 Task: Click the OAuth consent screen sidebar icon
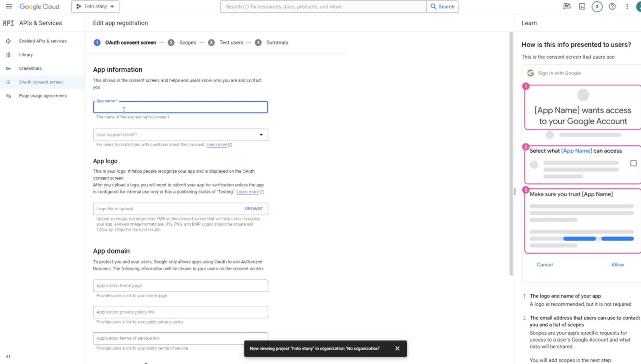pyautogui.click(x=8, y=82)
